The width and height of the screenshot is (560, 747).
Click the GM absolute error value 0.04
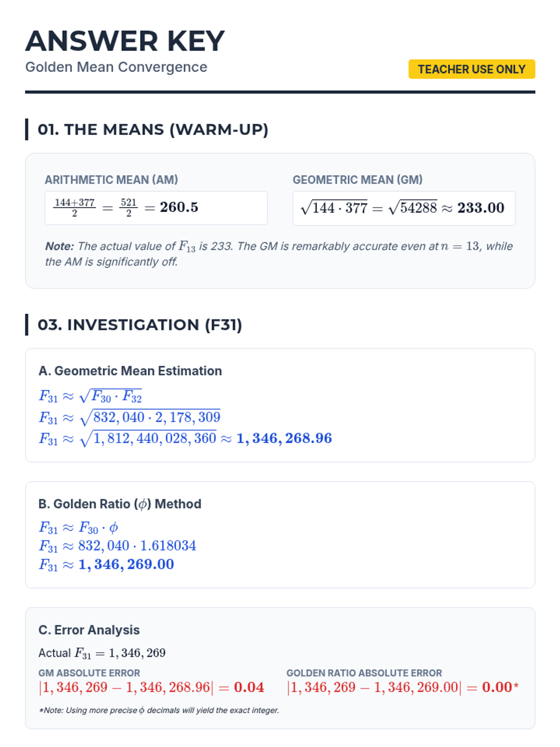[249, 687]
